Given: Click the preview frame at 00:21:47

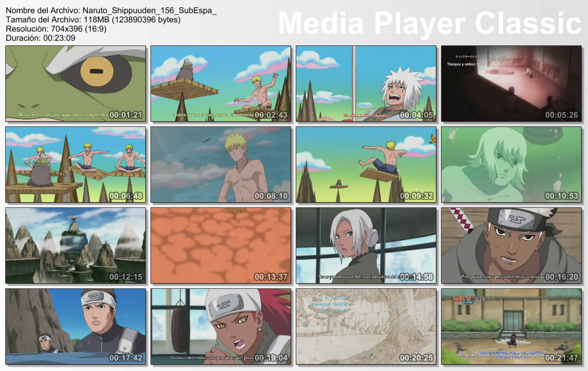Looking at the screenshot, I should click(x=511, y=327).
